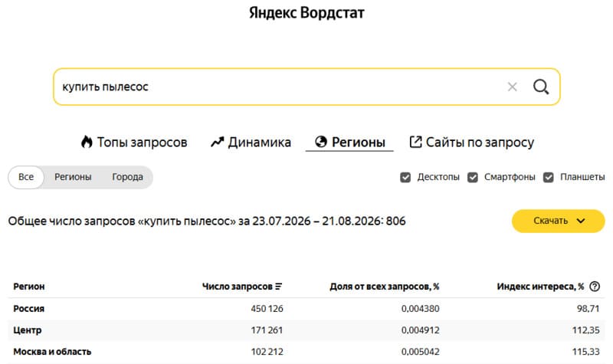Screen dimensions: 613x364
Task: Click the value 102 212
Action: [267, 352]
